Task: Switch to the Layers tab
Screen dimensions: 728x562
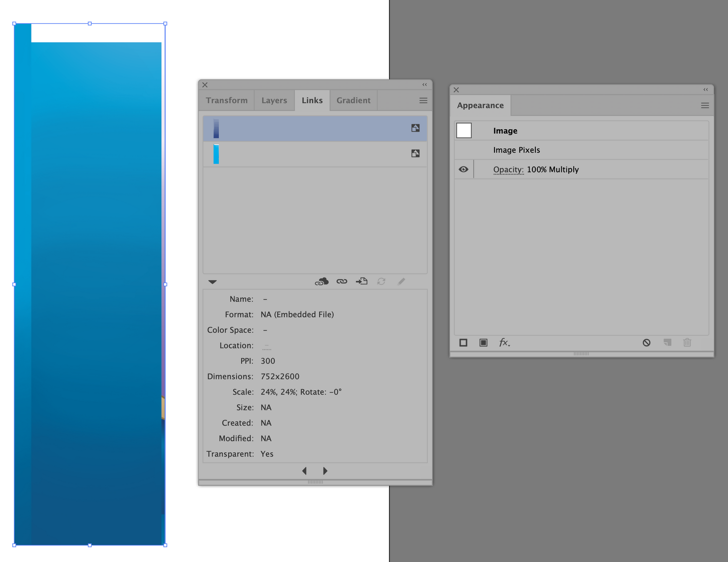Action: [274, 100]
